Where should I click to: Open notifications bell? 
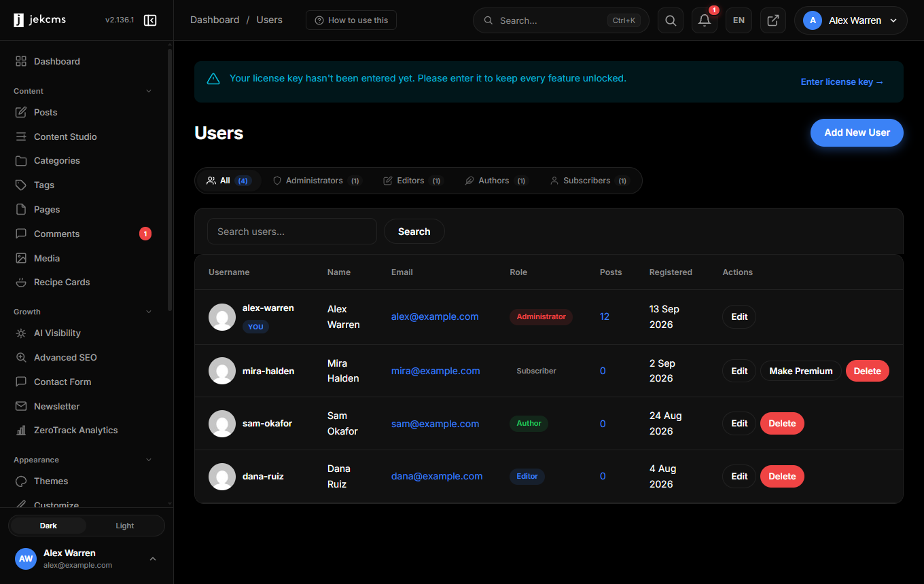pos(705,20)
